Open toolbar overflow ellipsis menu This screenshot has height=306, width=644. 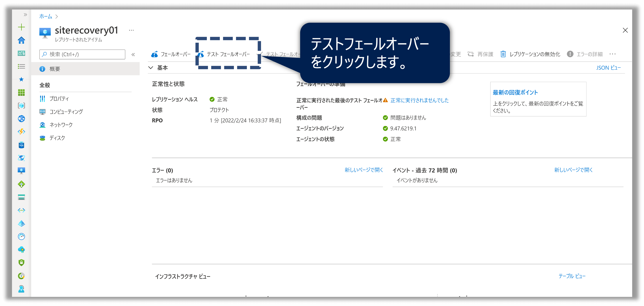coord(612,54)
